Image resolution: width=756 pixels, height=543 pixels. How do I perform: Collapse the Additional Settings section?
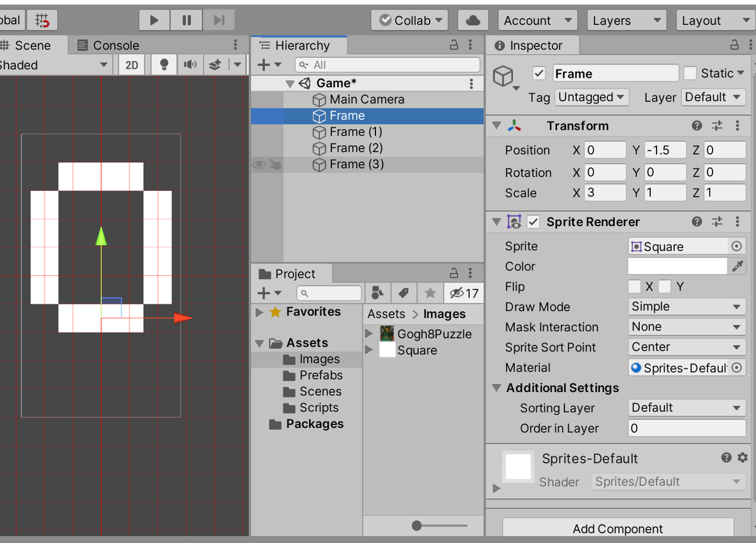pyautogui.click(x=497, y=388)
